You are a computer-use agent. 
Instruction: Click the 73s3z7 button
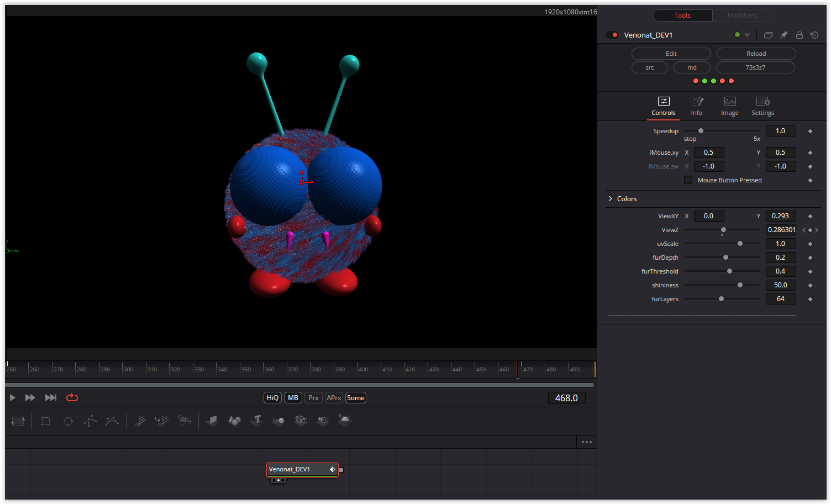pos(755,67)
